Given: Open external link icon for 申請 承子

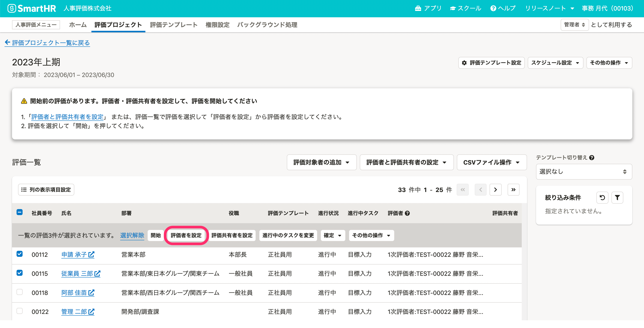Looking at the screenshot, I should click(x=91, y=255).
